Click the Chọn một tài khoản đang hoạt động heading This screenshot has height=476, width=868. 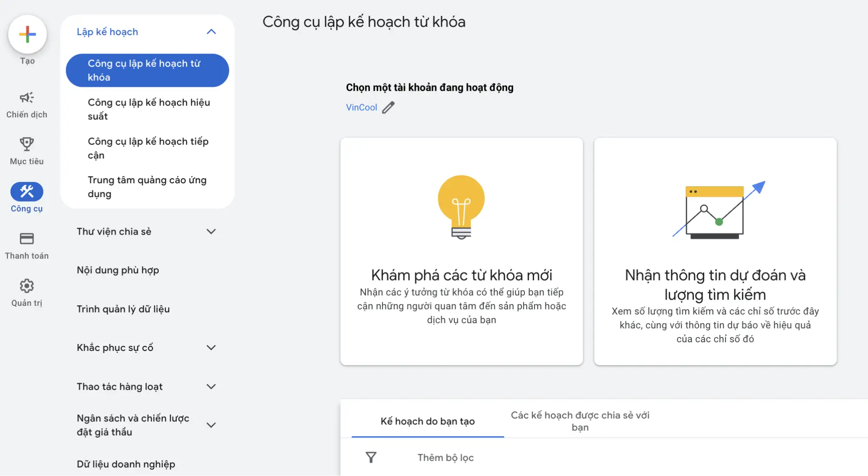[429, 87]
